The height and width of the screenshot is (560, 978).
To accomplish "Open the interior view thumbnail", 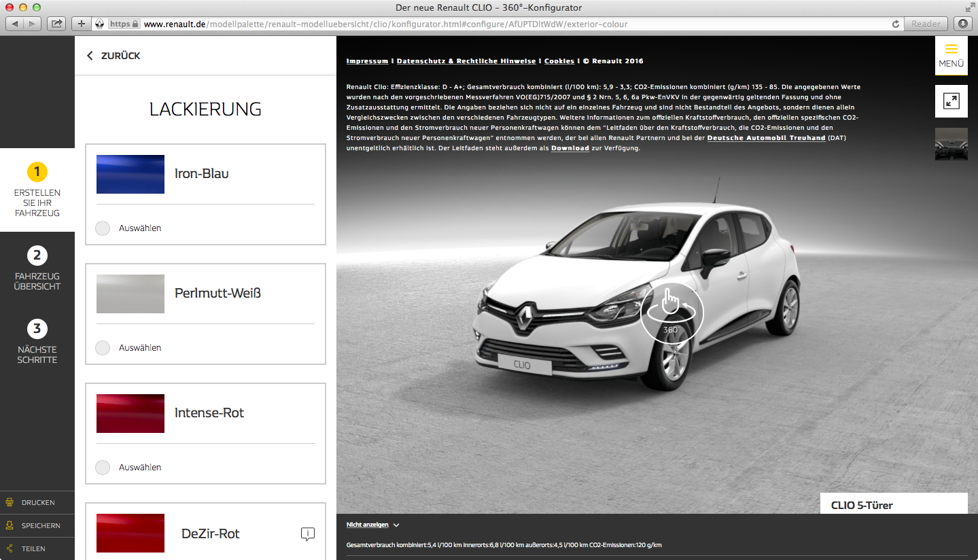I will click(x=951, y=144).
